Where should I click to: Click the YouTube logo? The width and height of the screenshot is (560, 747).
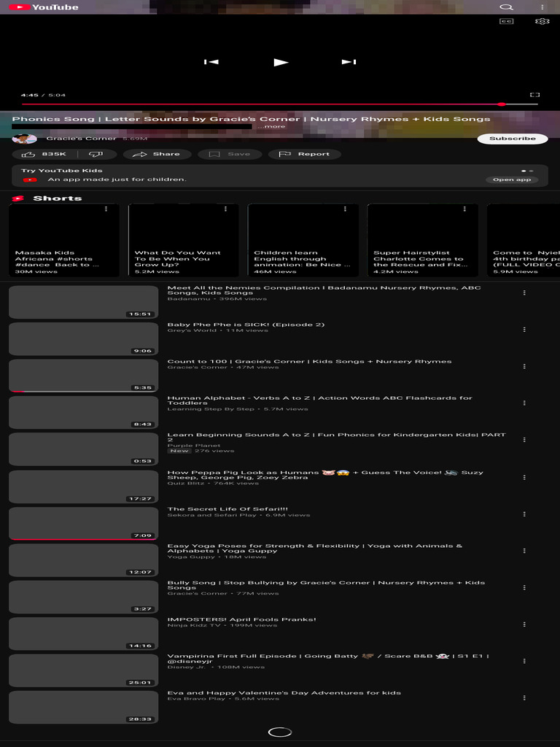43,7
